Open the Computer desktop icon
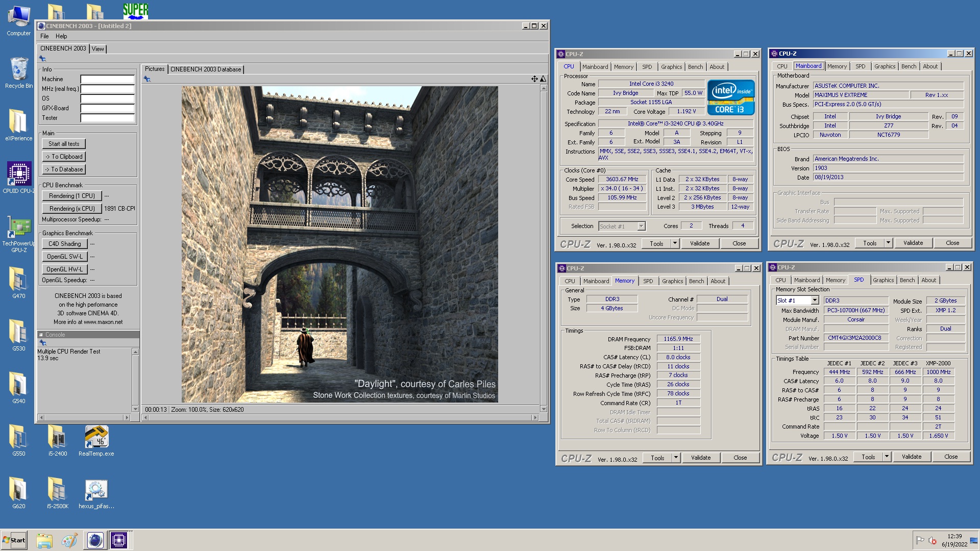This screenshot has width=980, height=551. (x=18, y=20)
